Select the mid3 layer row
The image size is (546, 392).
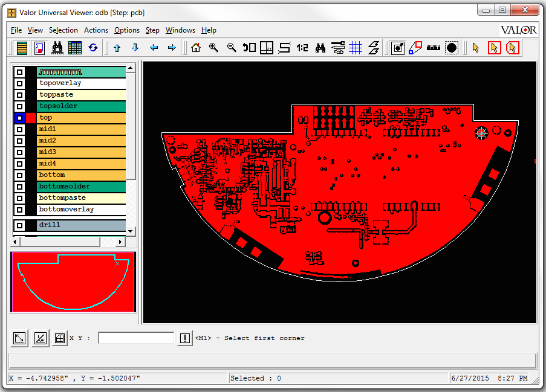tap(81, 152)
